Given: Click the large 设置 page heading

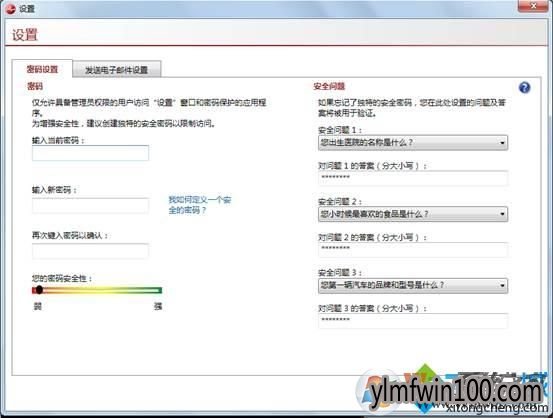Looking at the screenshot, I should click(x=25, y=35).
